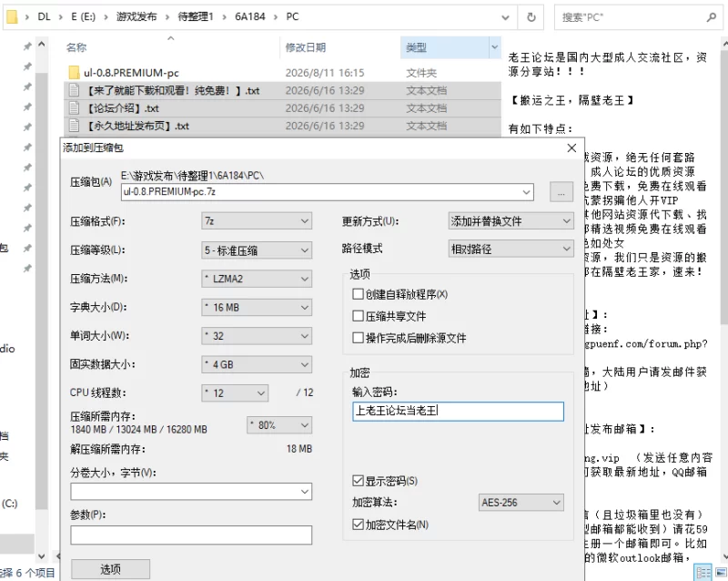Open the 加密算法 AES-256 dropdown
728x581 pixels.
(521, 503)
